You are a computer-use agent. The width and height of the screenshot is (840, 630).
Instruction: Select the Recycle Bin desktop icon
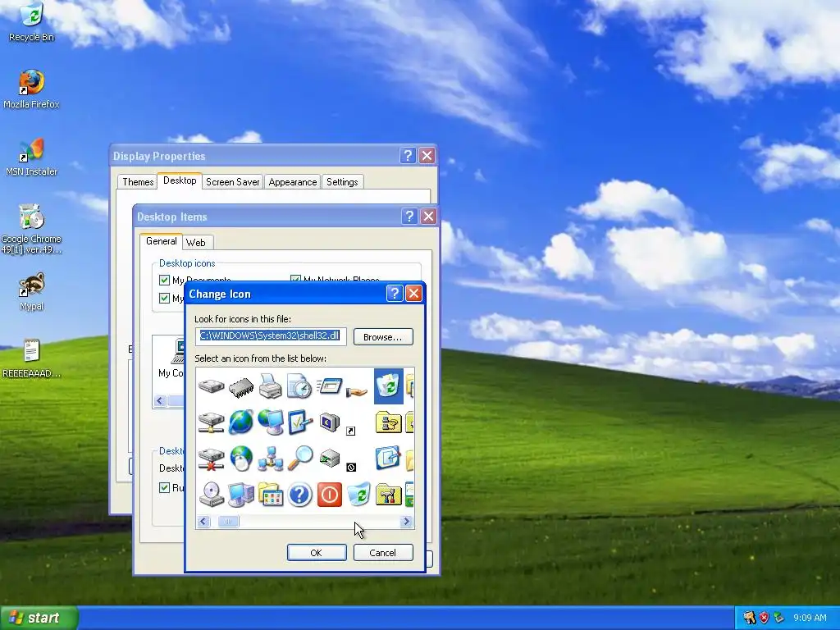point(32,22)
